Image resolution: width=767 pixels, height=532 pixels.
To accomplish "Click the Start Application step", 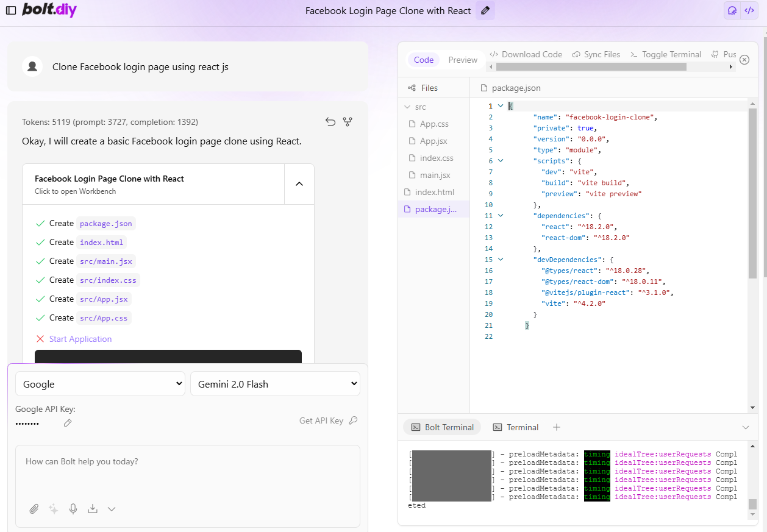I will coord(80,339).
